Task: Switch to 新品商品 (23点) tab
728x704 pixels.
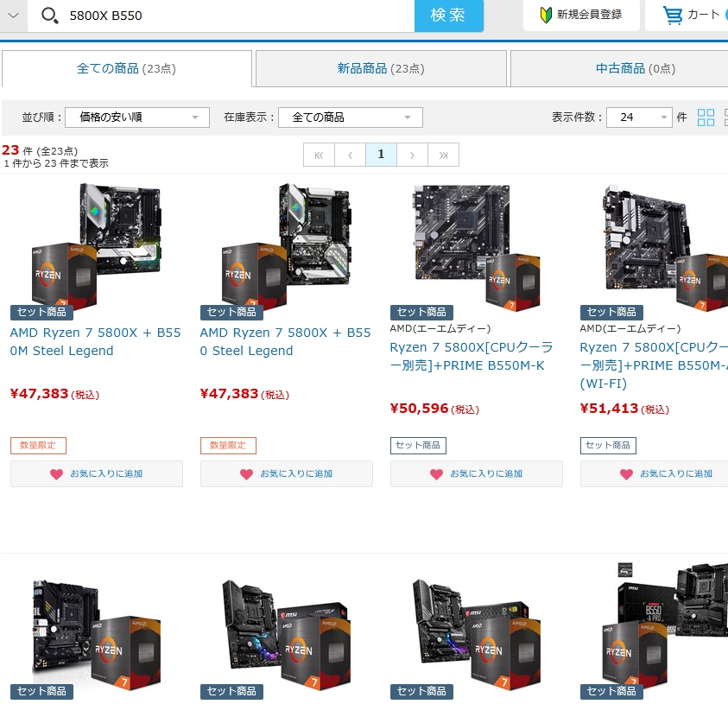Action: pos(381,69)
